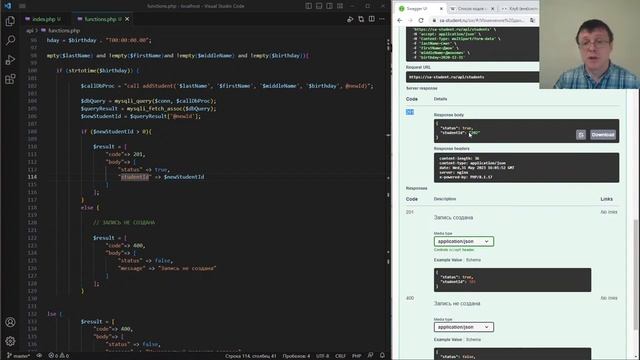Close the Swagger UI browser tab
This screenshot has width=640, height=360.
tap(441, 9)
